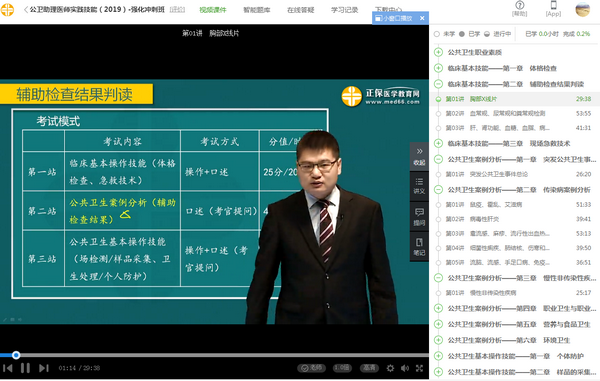Skip to the previous lecture
Viewport: 600px width, 381px height.
[x=8, y=368]
